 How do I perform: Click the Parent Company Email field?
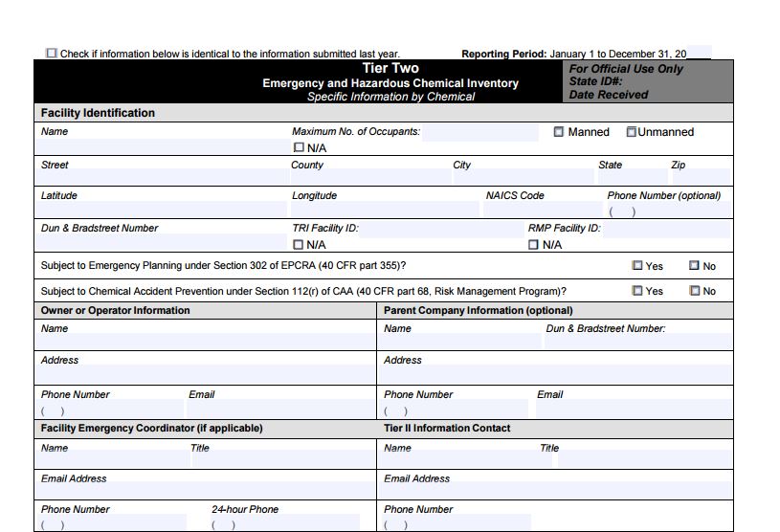[634, 410]
